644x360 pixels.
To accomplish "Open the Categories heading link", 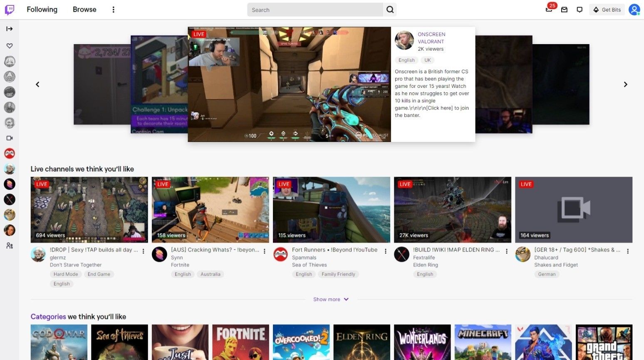I will [x=48, y=317].
